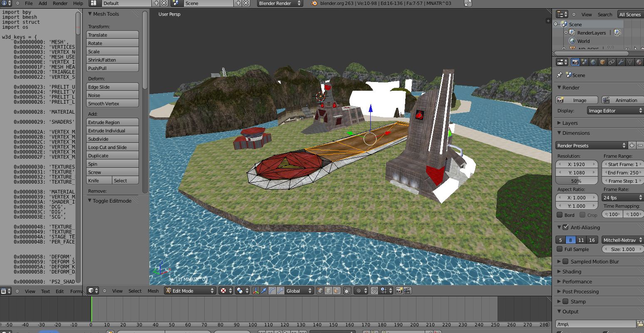The image size is (644, 333).
Task: Enable the translate manipulator arrow icon
Action: coord(264,291)
